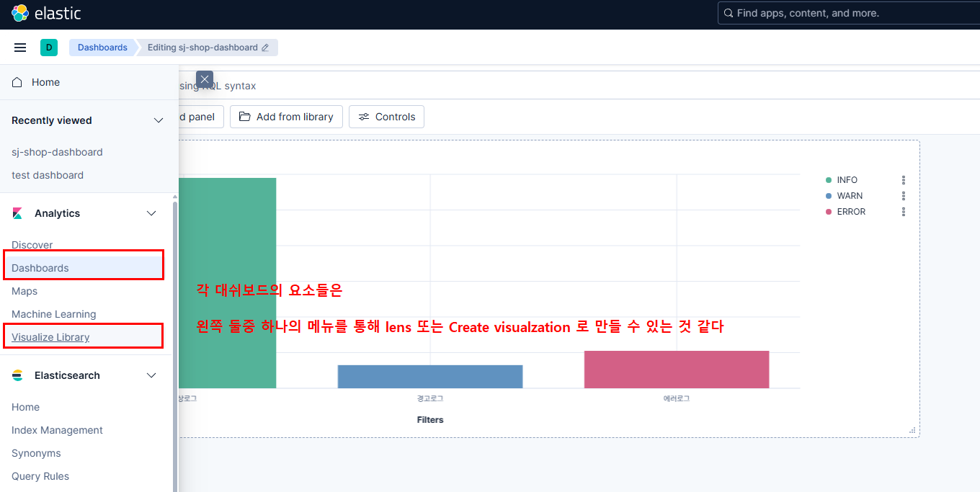Click the 에러로그 axis label
The image size is (980, 492).
point(677,398)
